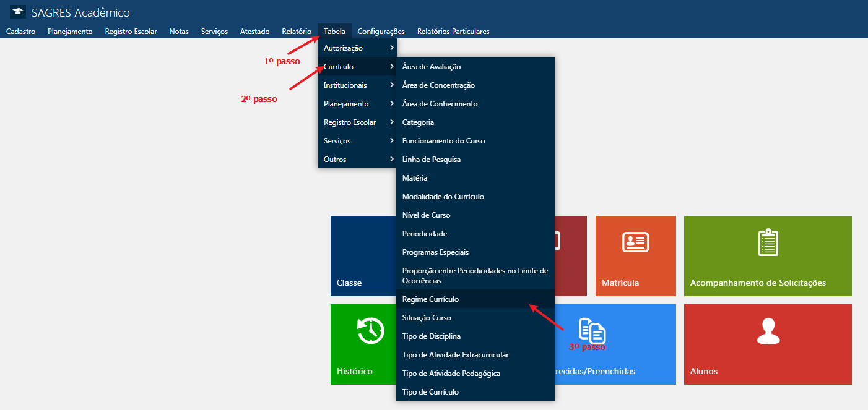The height and width of the screenshot is (410, 868).
Task: Click the documents icon on the blue tile
Action: point(591,331)
